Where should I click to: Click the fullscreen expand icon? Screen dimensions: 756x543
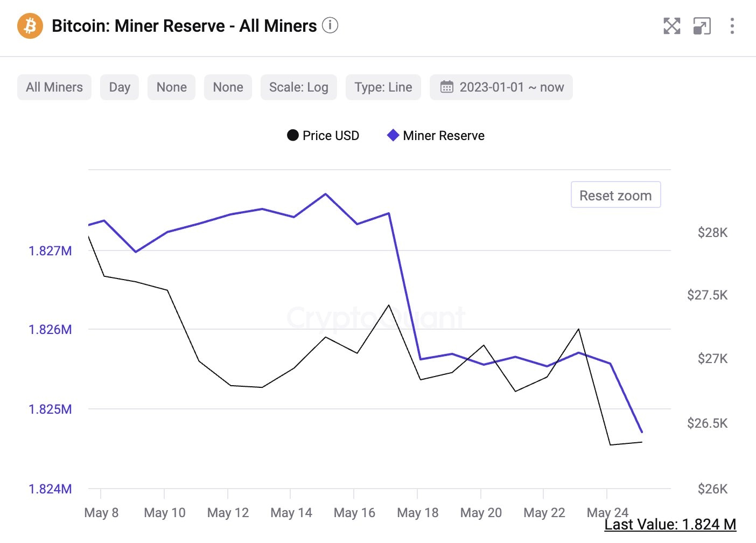671,25
